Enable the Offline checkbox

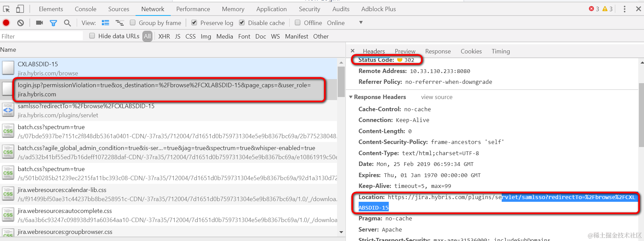pos(297,22)
